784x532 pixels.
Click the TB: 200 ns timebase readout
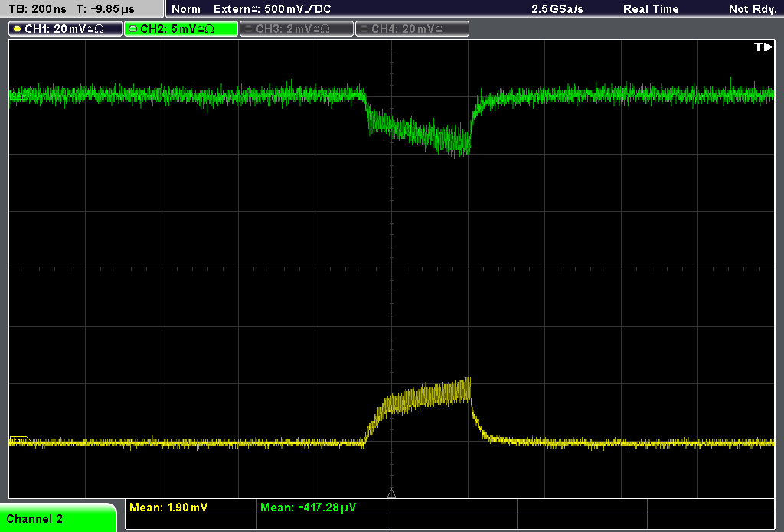(38, 9)
